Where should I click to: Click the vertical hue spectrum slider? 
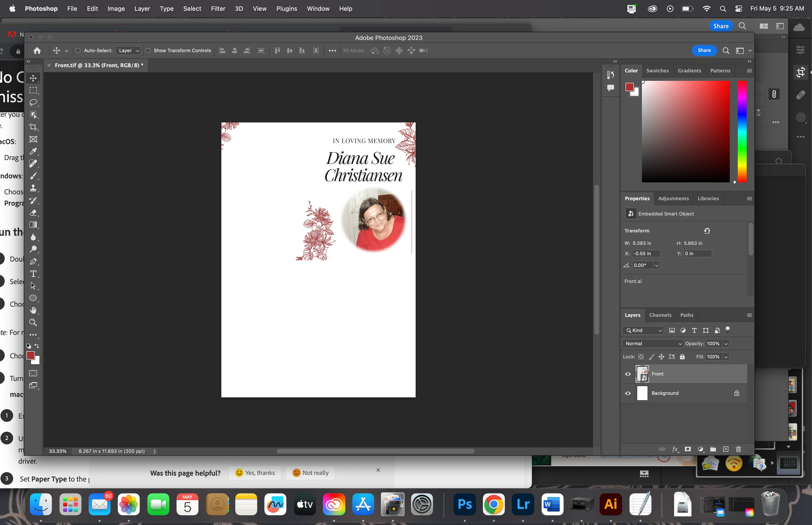tap(742, 131)
